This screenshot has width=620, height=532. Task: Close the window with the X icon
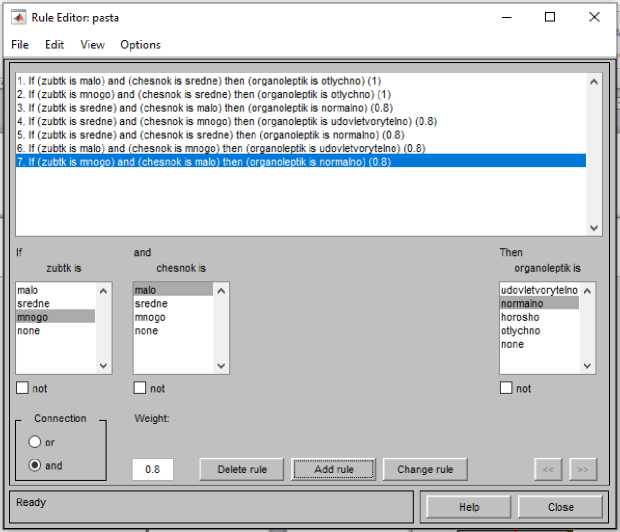point(594,17)
